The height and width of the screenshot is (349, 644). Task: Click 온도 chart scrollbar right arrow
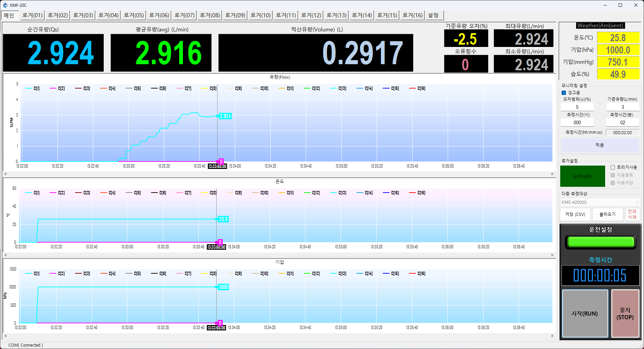point(552,255)
